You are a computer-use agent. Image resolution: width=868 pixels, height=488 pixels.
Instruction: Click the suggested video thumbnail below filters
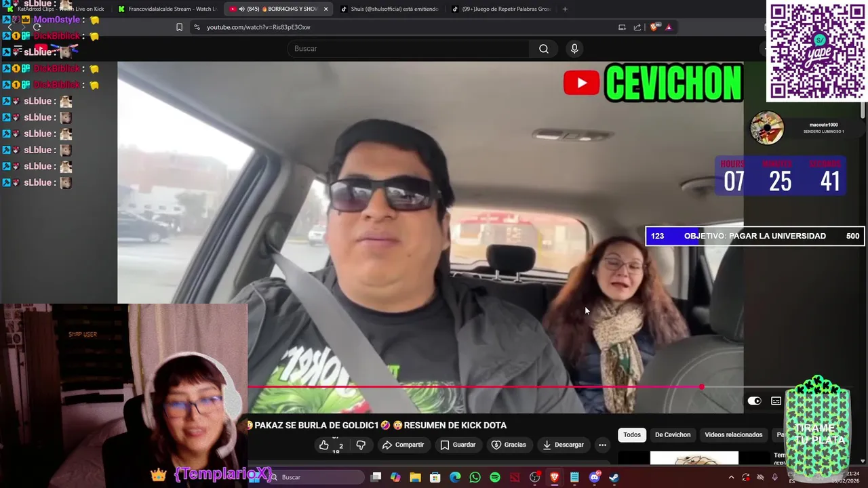pyautogui.click(x=694, y=458)
